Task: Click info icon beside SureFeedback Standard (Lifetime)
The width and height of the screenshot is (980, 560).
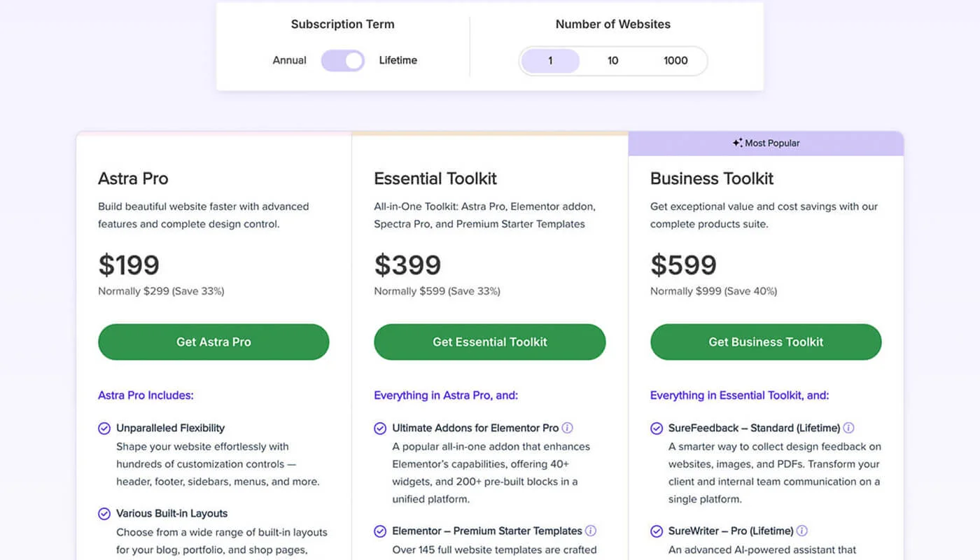Action: coord(848,428)
